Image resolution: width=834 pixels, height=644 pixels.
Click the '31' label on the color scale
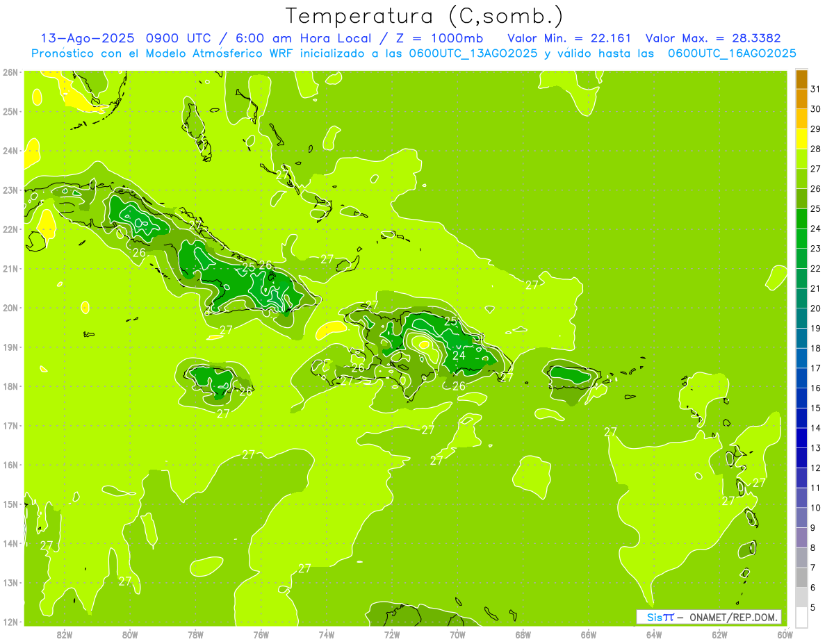click(x=815, y=89)
